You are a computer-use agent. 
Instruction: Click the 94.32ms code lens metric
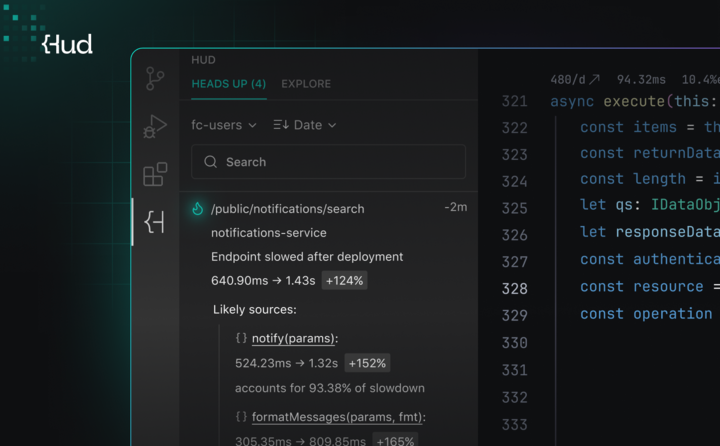click(x=641, y=80)
